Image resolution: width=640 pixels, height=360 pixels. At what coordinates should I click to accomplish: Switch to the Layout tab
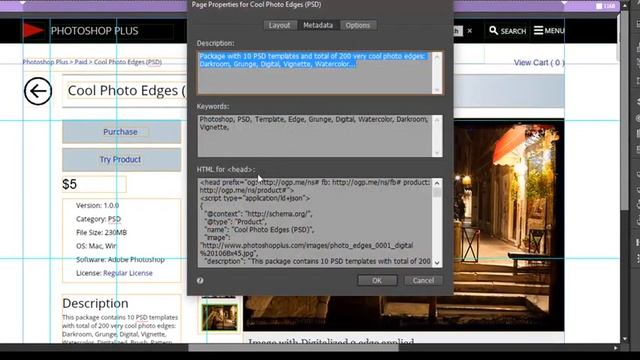click(x=280, y=25)
